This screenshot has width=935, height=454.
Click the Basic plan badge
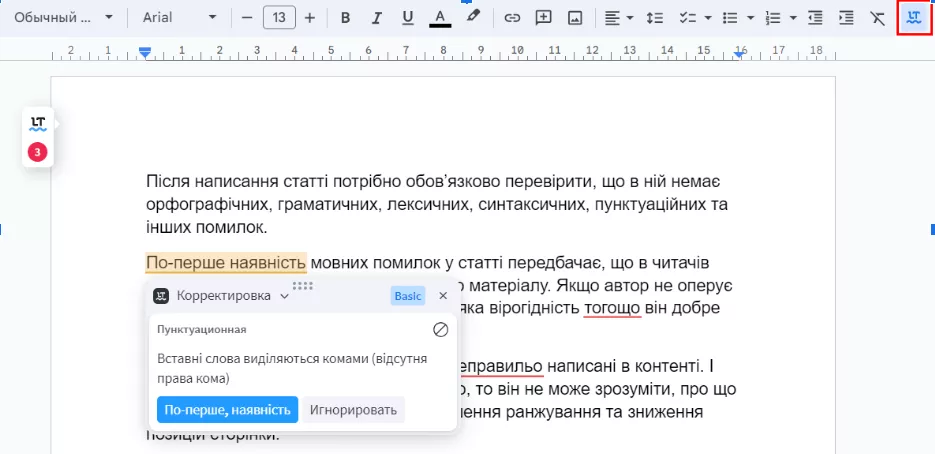point(408,296)
